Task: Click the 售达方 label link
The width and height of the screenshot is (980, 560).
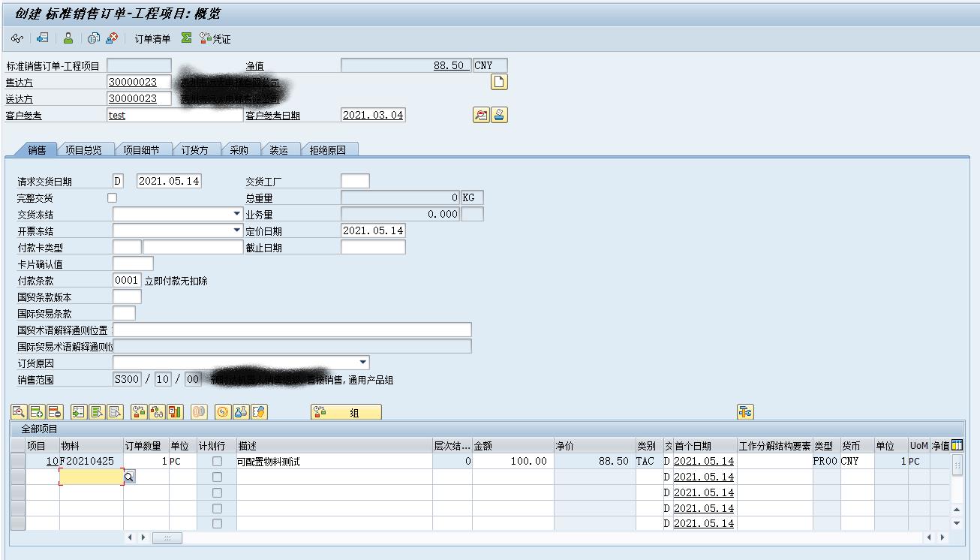Action: (x=20, y=83)
